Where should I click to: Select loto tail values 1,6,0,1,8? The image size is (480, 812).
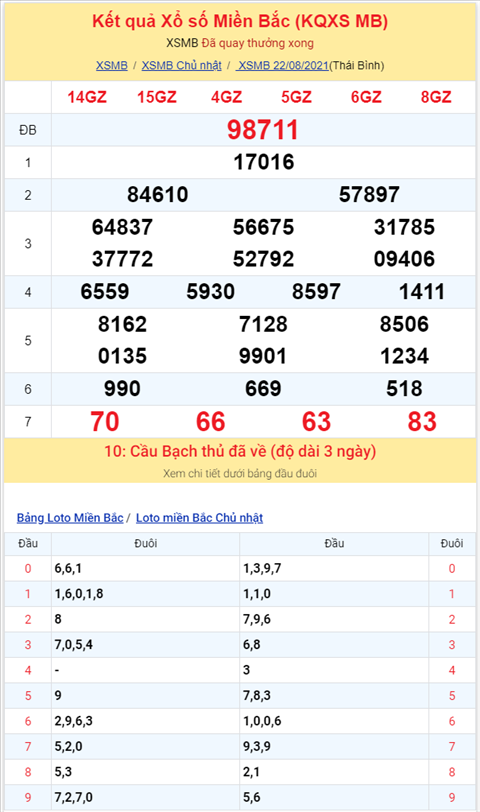[79, 594]
